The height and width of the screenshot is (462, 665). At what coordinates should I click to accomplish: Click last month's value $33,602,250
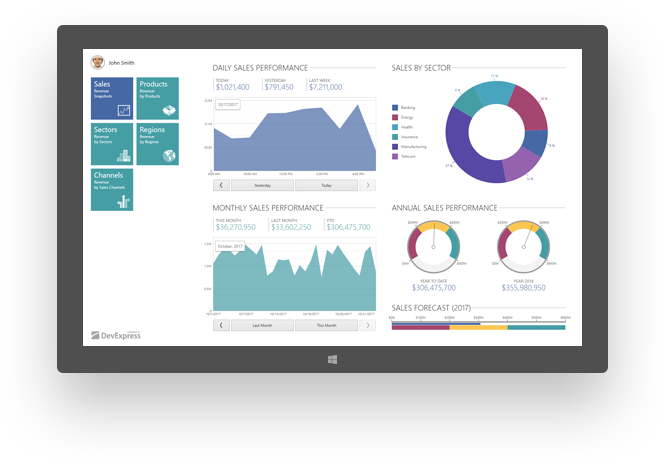291,227
